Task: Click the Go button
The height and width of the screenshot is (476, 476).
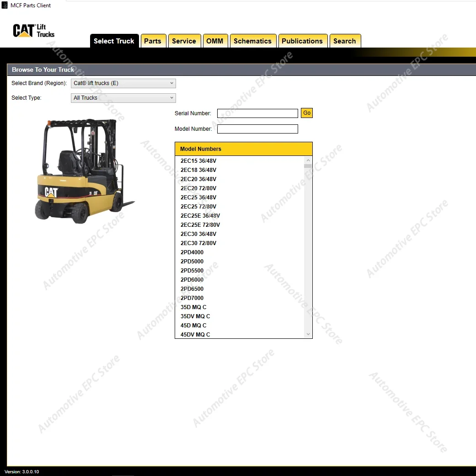Action: tap(307, 113)
